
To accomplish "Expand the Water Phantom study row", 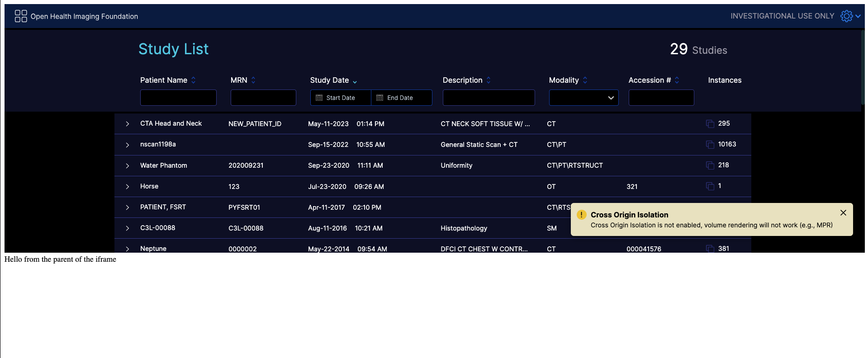I will pos(128,166).
